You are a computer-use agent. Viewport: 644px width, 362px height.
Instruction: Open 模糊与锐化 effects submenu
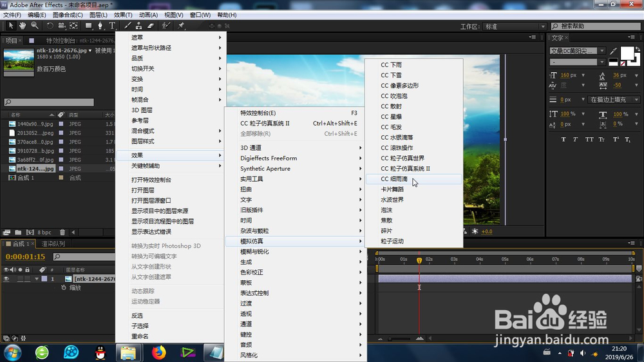(295, 251)
